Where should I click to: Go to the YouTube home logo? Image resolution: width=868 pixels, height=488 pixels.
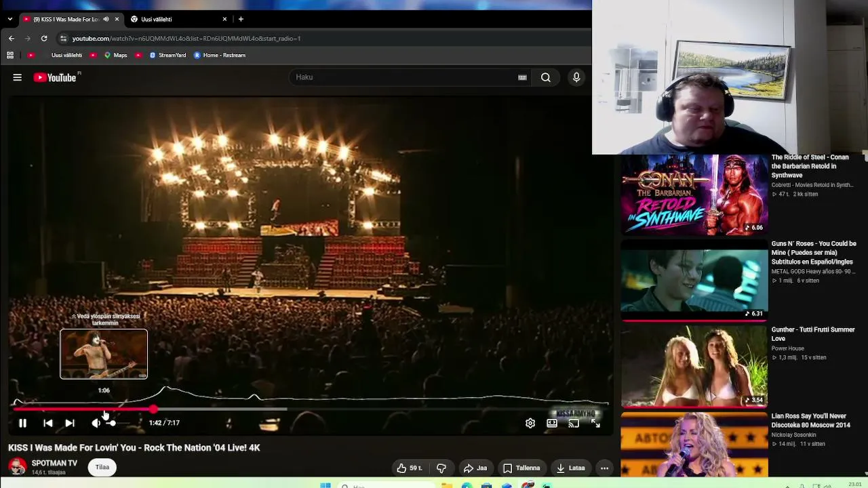[55, 77]
